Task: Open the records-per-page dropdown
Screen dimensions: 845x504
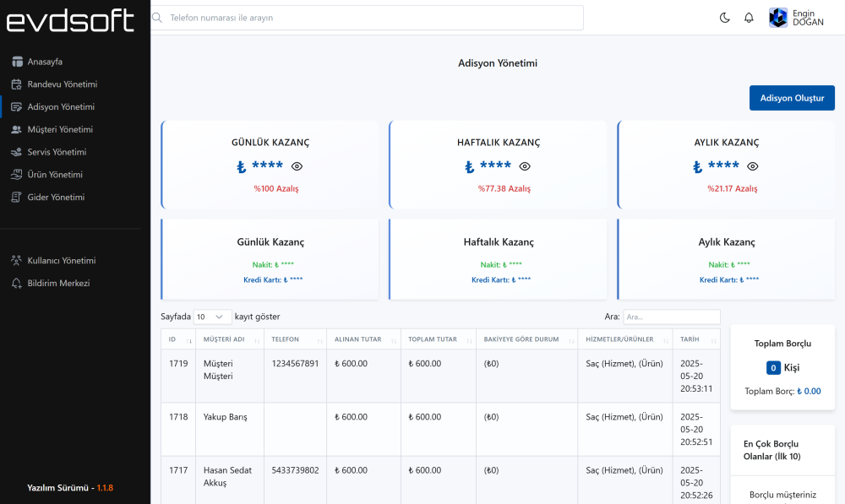Action: tap(212, 317)
